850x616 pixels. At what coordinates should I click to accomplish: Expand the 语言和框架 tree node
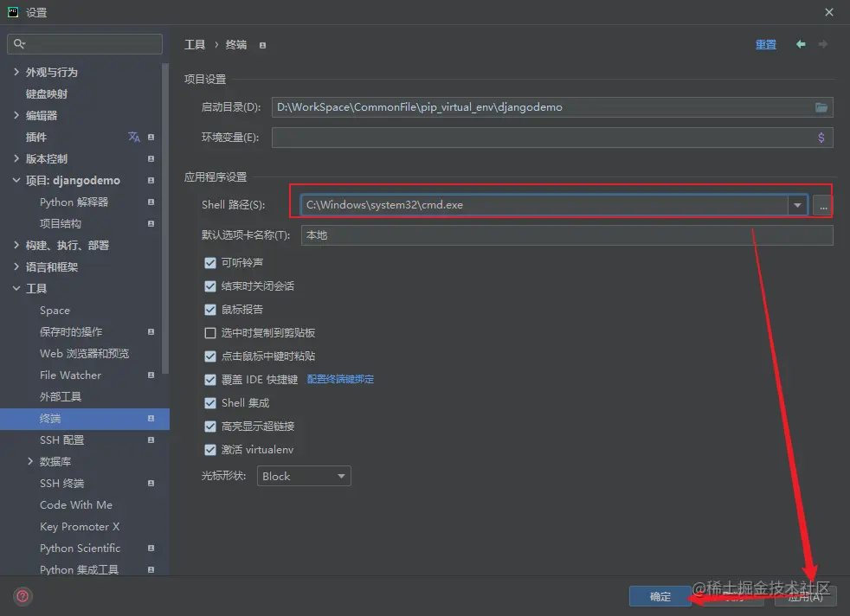click(x=16, y=267)
